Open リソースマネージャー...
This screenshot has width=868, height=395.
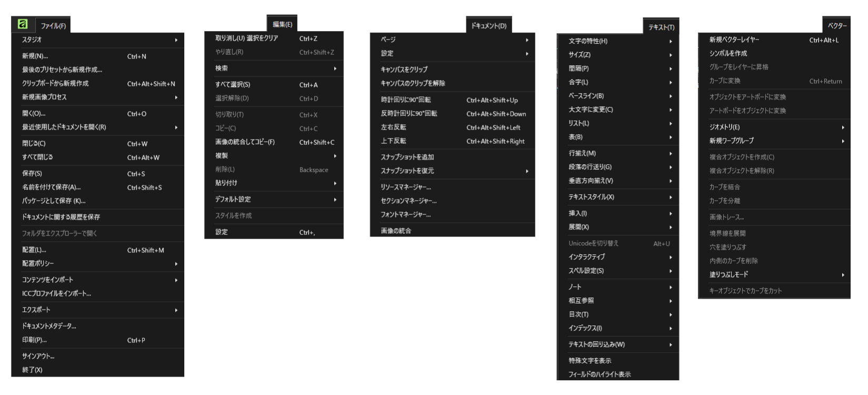click(x=406, y=187)
